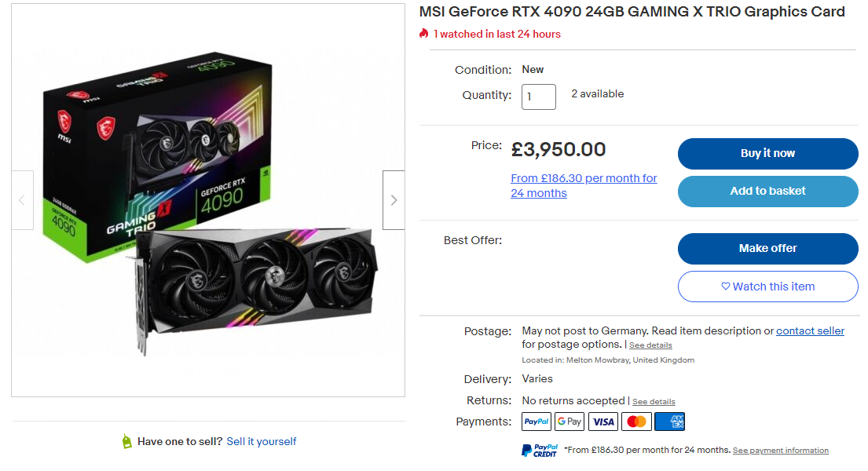Click the PayPal payment icon
This screenshot has height=471, width=868.
(537, 422)
